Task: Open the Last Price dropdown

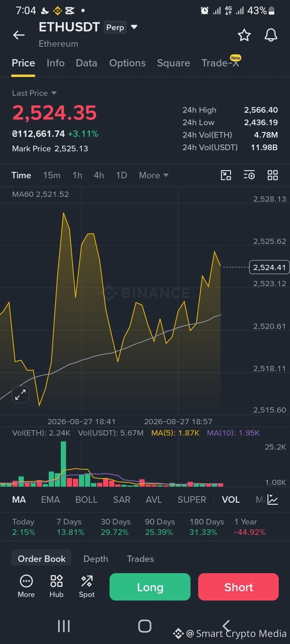Action: [x=34, y=93]
